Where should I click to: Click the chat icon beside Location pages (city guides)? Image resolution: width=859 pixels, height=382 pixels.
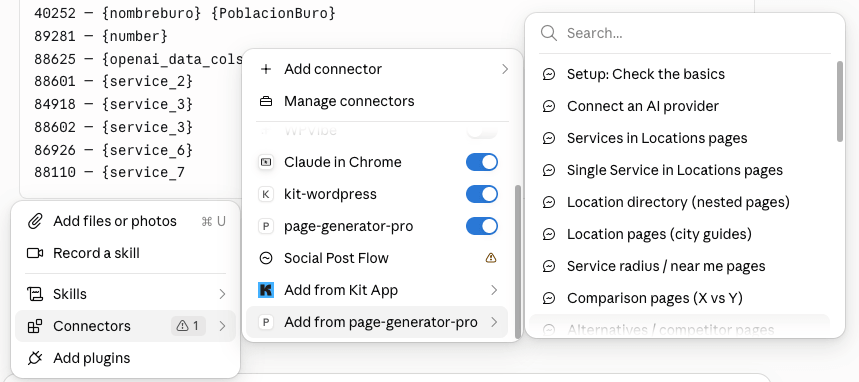click(549, 234)
